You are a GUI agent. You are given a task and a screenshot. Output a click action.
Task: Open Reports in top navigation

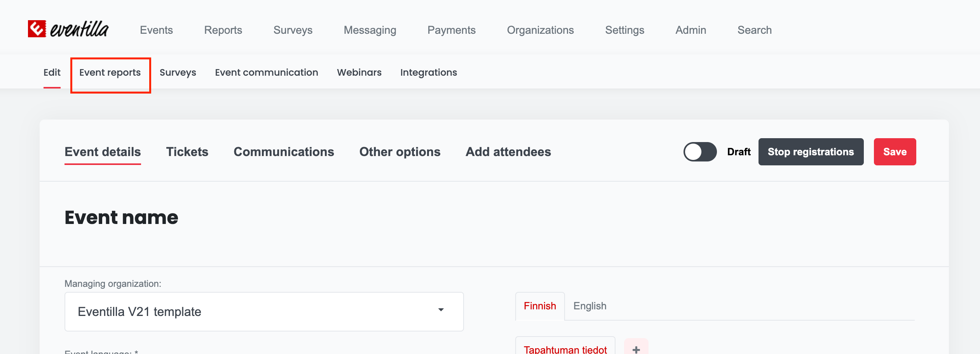223,30
